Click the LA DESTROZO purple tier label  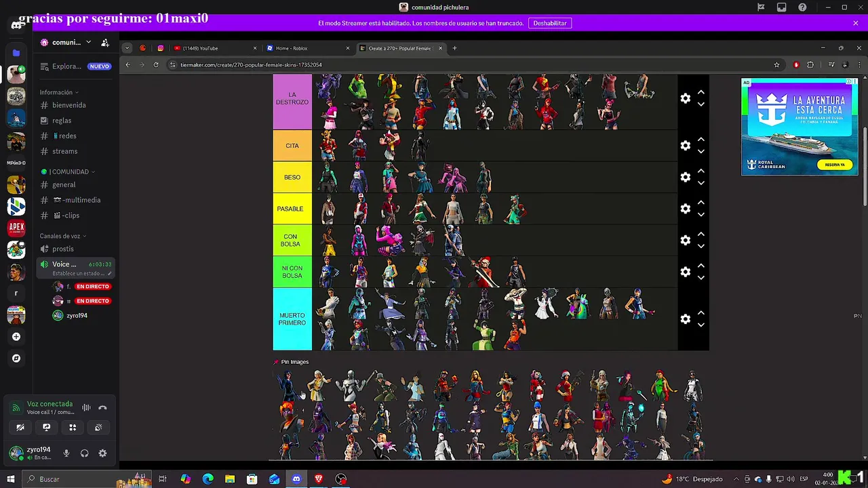[x=292, y=102]
